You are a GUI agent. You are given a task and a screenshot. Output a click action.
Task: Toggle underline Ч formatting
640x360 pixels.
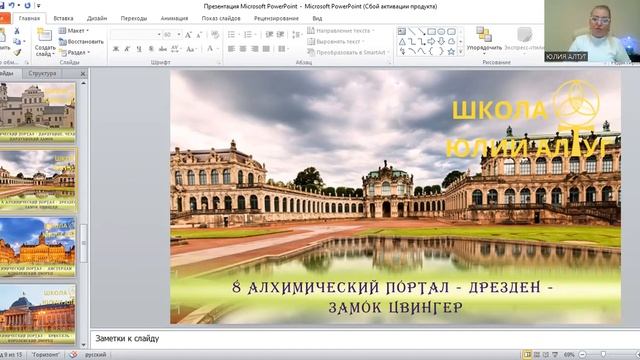click(139, 49)
